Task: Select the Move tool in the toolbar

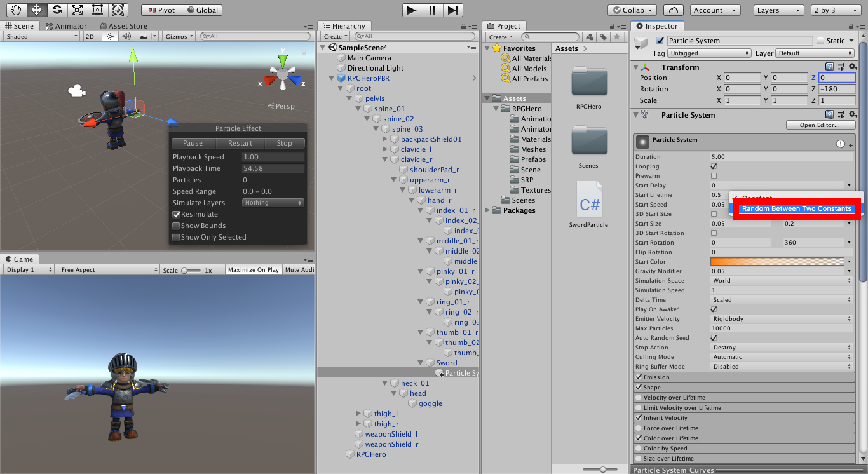Action: tap(36, 10)
